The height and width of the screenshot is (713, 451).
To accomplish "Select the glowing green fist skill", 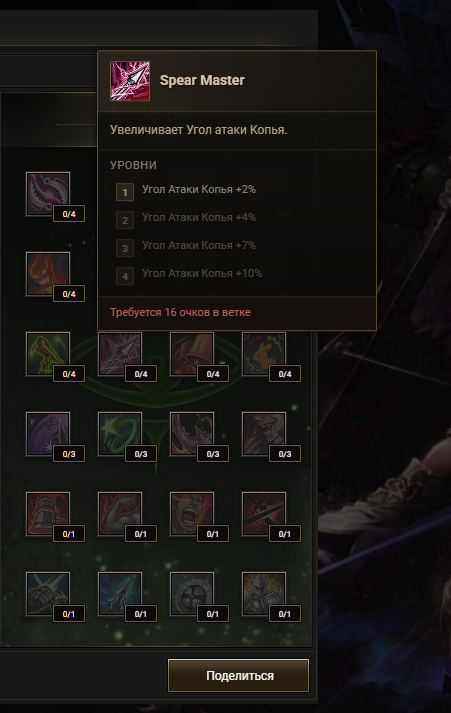I will pyautogui.click(x=48, y=594).
